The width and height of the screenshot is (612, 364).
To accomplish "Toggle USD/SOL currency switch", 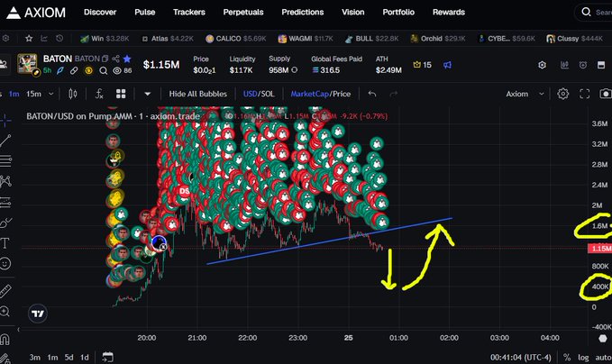I will click(x=259, y=94).
